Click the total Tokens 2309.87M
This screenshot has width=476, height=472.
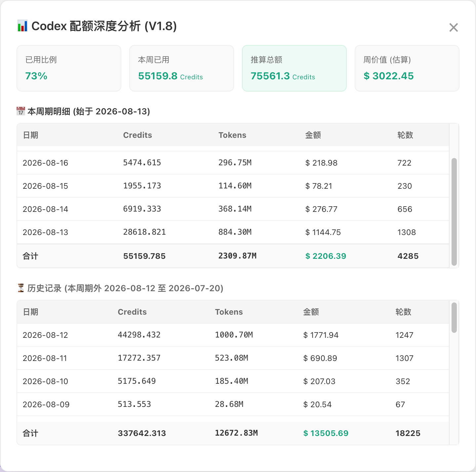pyautogui.click(x=237, y=256)
